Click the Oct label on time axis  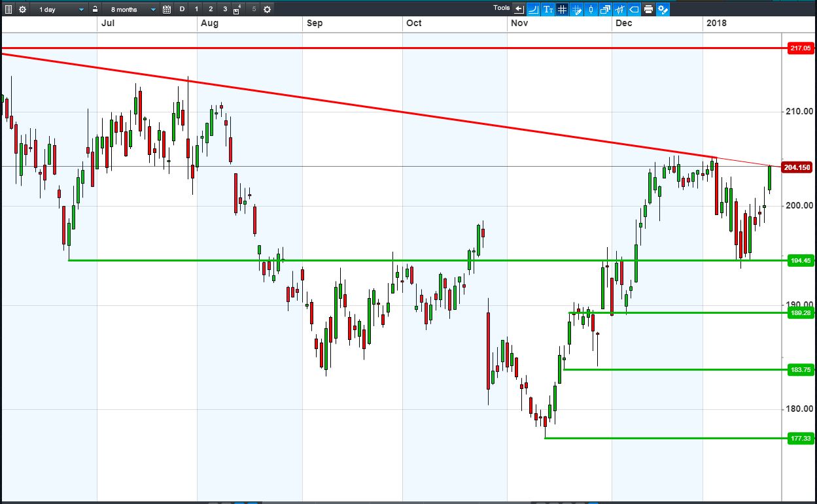coord(414,23)
